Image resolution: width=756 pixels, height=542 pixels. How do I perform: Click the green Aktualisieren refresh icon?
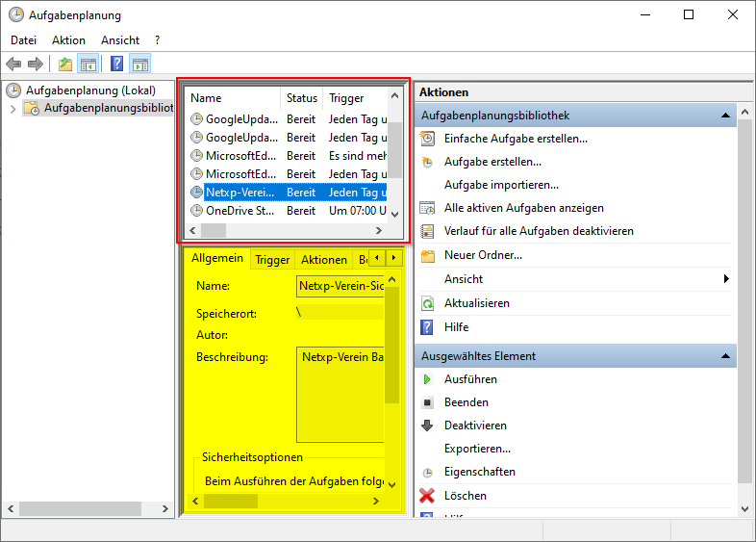pyautogui.click(x=427, y=303)
